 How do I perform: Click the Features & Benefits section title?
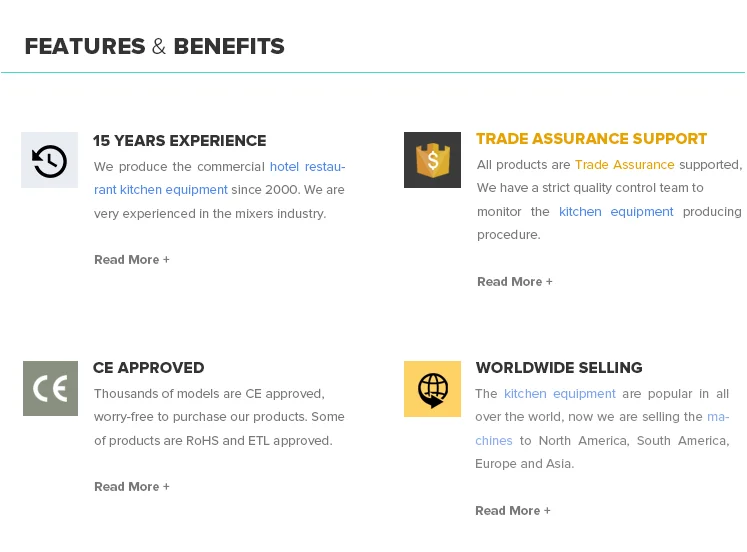[155, 46]
